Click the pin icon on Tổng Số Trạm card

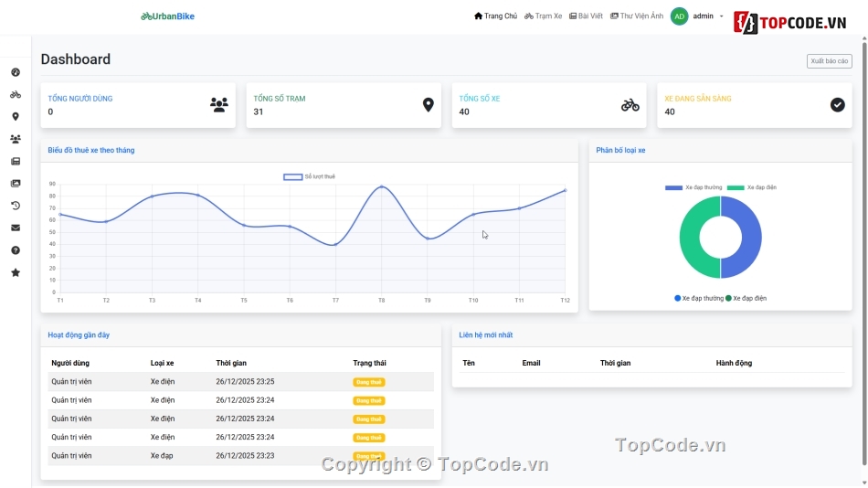[428, 105]
